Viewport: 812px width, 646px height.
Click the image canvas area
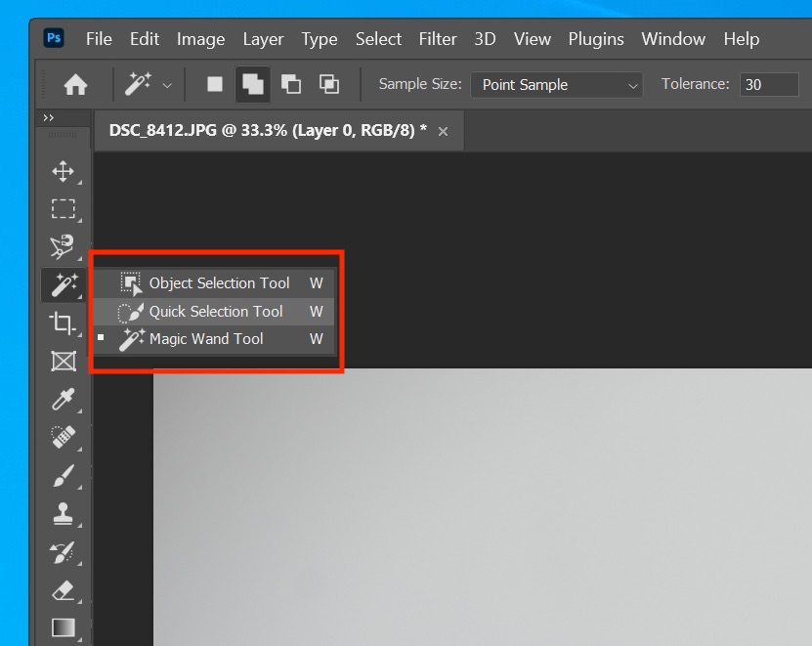(482, 506)
